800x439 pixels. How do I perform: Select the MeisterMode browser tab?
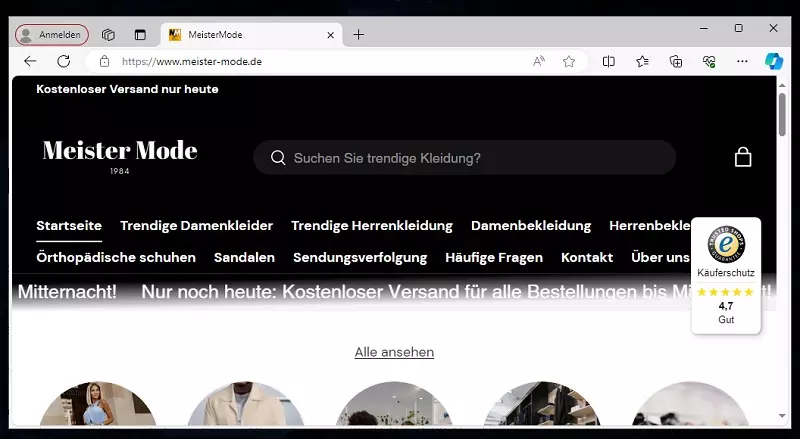click(252, 35)
